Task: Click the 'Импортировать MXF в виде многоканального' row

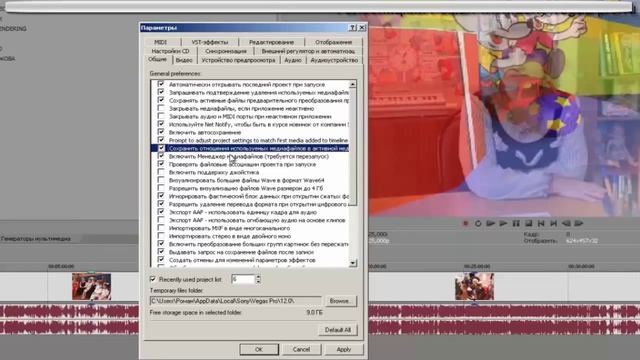Action: tap(229, 228)
